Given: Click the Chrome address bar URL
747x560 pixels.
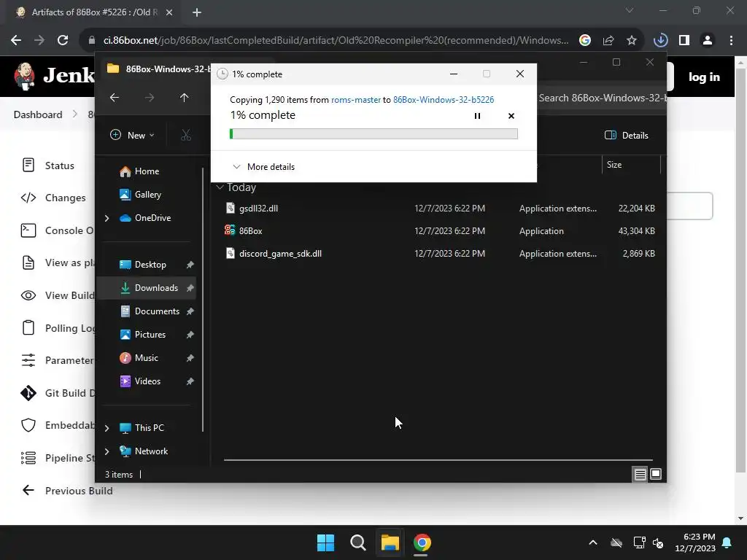Looking at the screenshot, I should (336, 41).
